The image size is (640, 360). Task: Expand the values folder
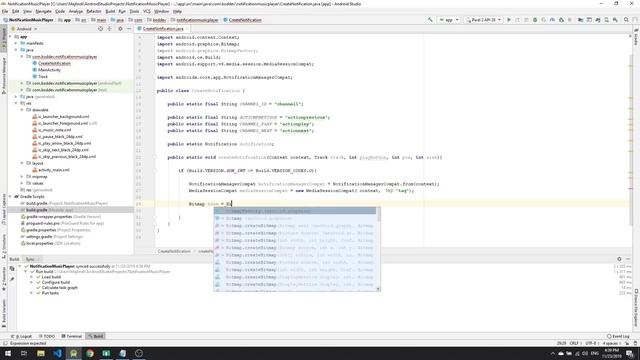[x=22, y=183]
